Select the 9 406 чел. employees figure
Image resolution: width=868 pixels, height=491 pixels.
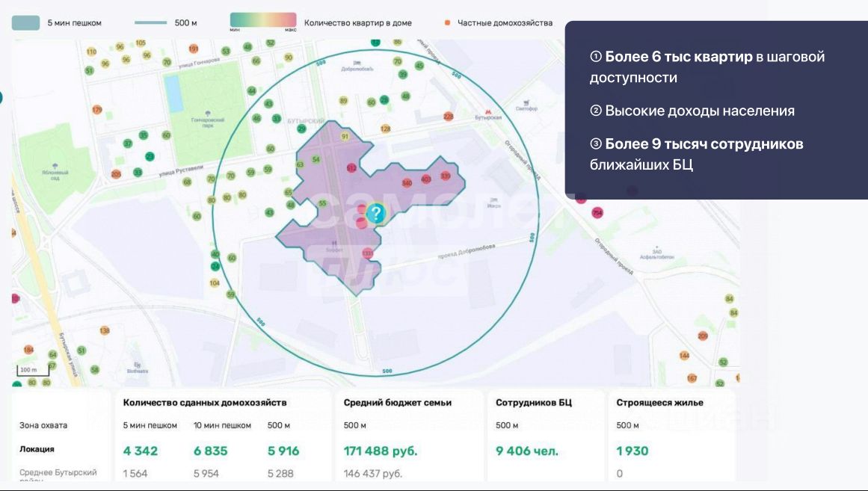coord(526,451)
